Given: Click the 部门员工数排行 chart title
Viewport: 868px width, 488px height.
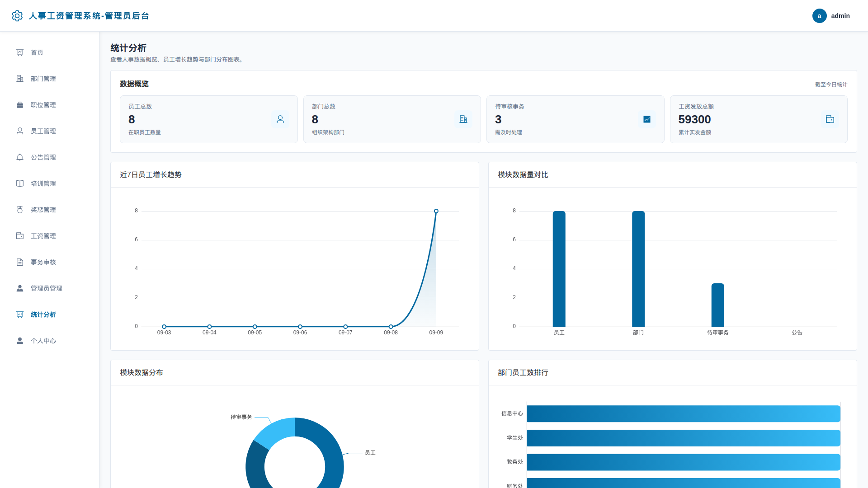Looking at the screenshot, I should point(523,373).
